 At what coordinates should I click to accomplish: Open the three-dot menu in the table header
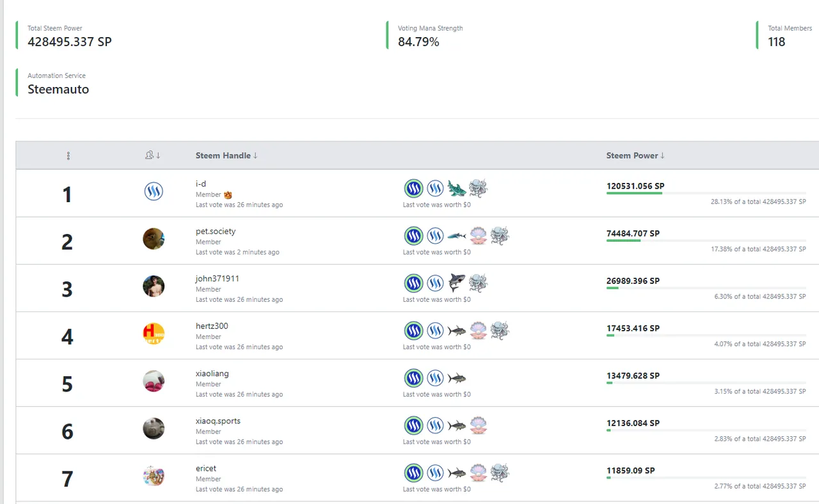click(68, 156)
